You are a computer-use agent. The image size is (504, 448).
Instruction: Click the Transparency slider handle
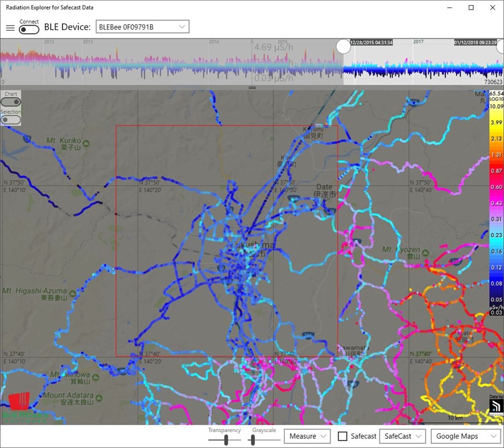(x=225, y=438)
